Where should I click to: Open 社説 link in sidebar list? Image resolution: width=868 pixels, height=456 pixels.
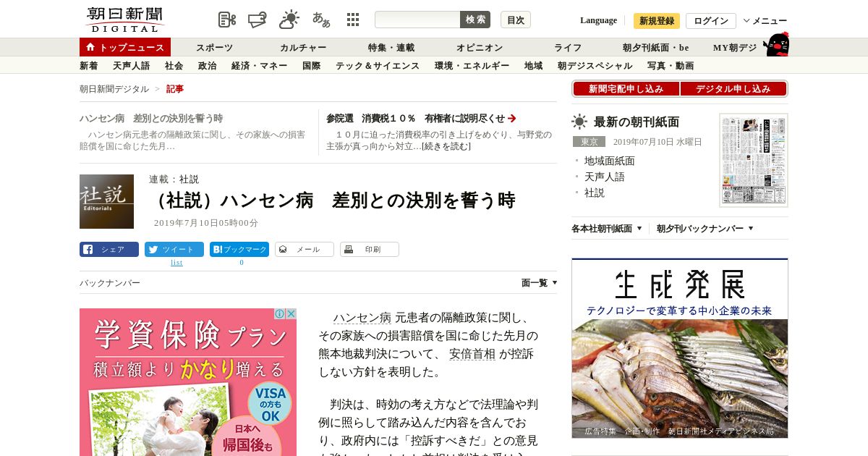(595, 193)
